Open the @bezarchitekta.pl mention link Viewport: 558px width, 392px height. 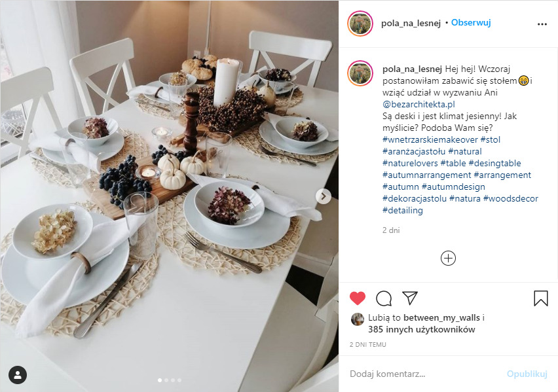coord(418,104)
